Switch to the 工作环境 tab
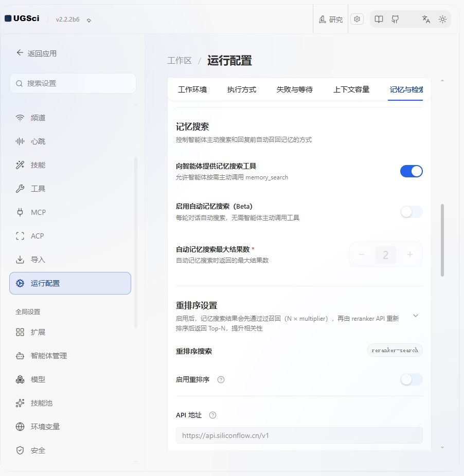Screen dimensions: 464x476 192,89
